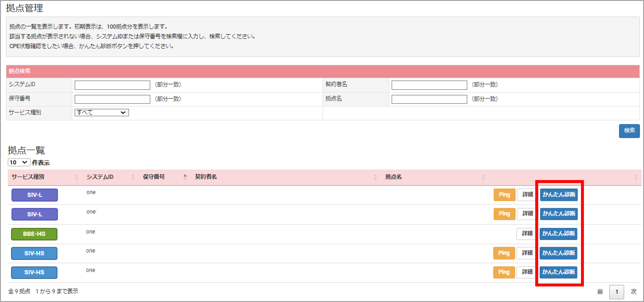Go to previous page with 前
The height and width of the screenshot is (302, 644).
click(600, 292)
